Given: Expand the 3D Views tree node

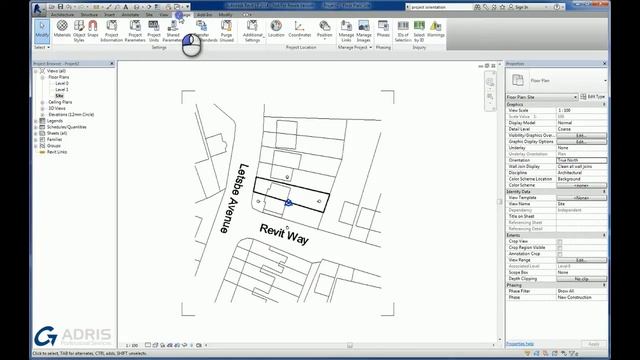Looking at the screenshot, I should [42, 109].
